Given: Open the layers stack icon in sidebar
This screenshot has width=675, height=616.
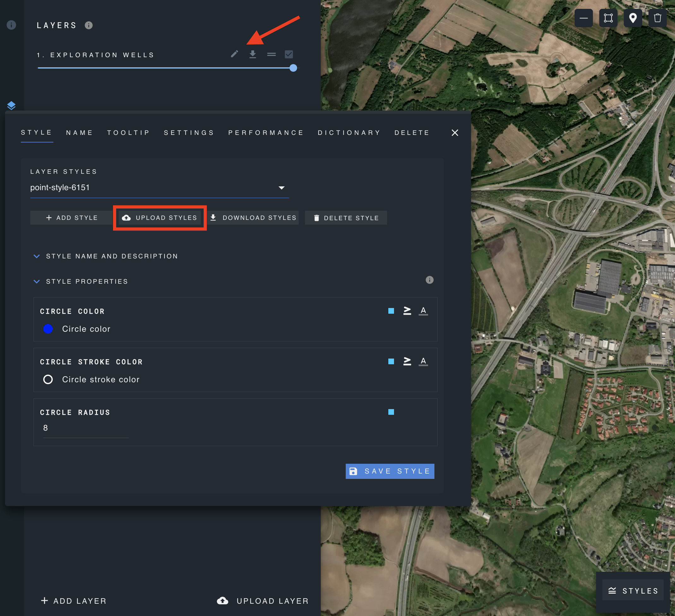Looking at the screenshot, I should click(11, 106).
